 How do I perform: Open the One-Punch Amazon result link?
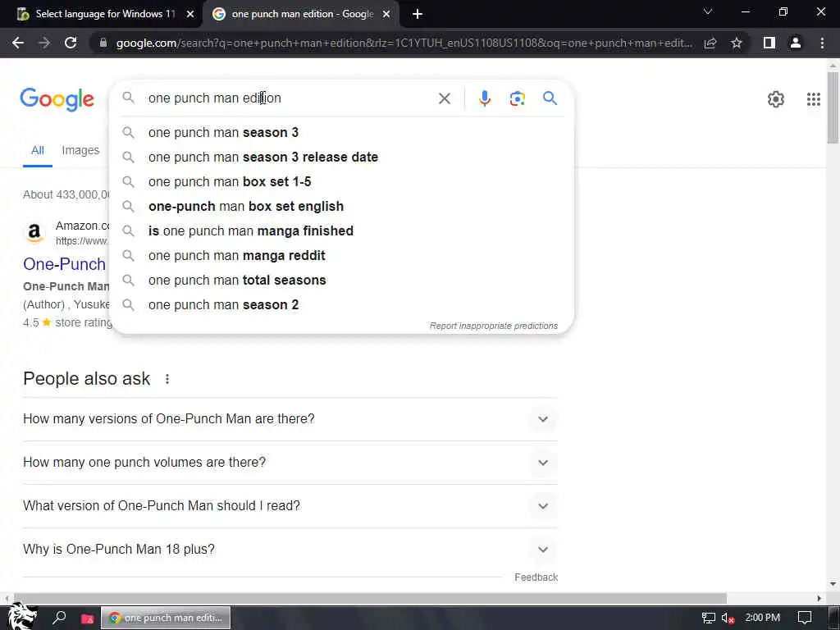(64, 264)
